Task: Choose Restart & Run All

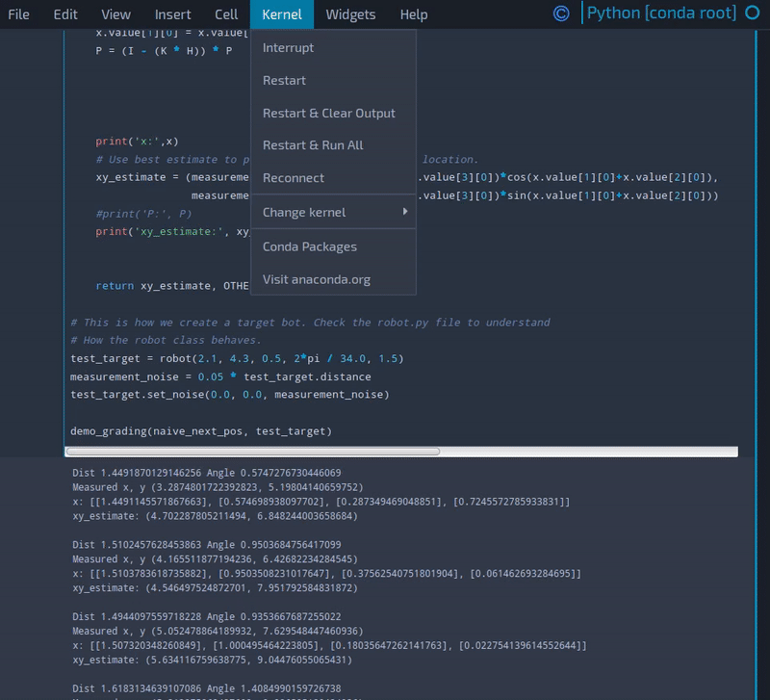Action: coord(333,145)
